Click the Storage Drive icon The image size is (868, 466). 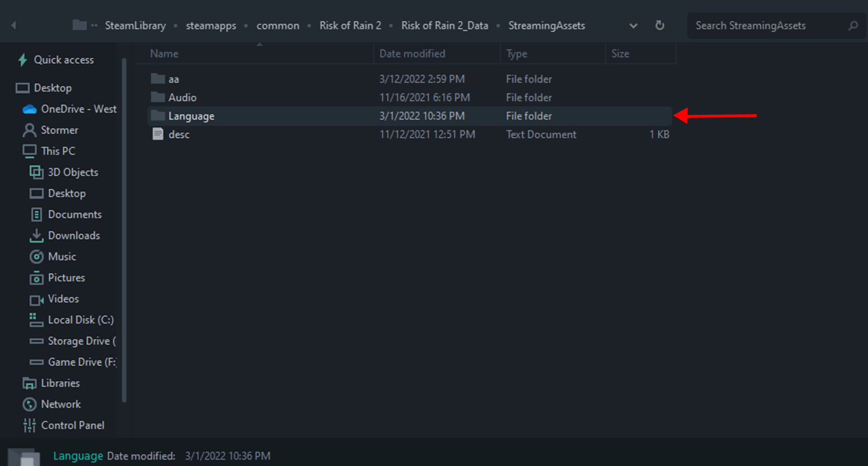[37, 341]
